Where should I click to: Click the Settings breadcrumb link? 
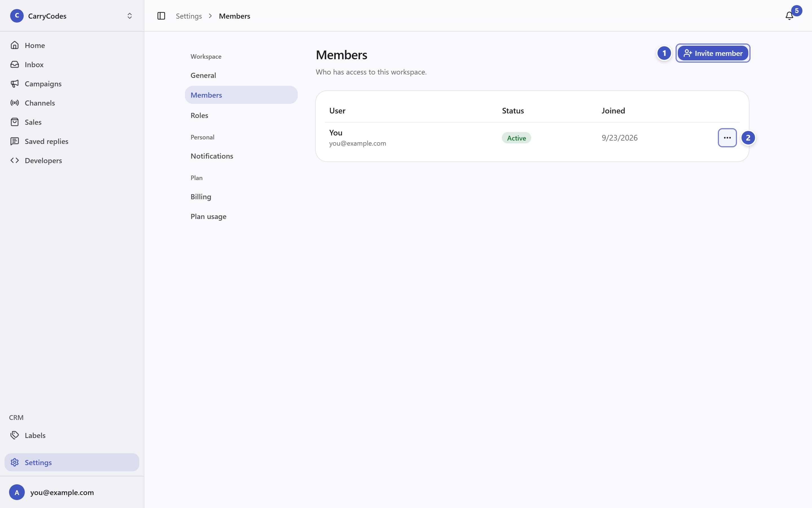[x=189, y=16]
